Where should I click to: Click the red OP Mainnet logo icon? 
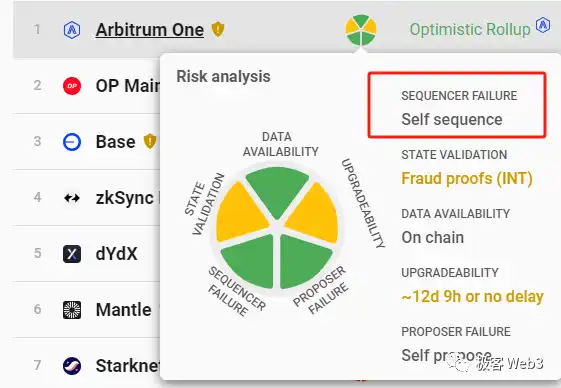point(72,86)
